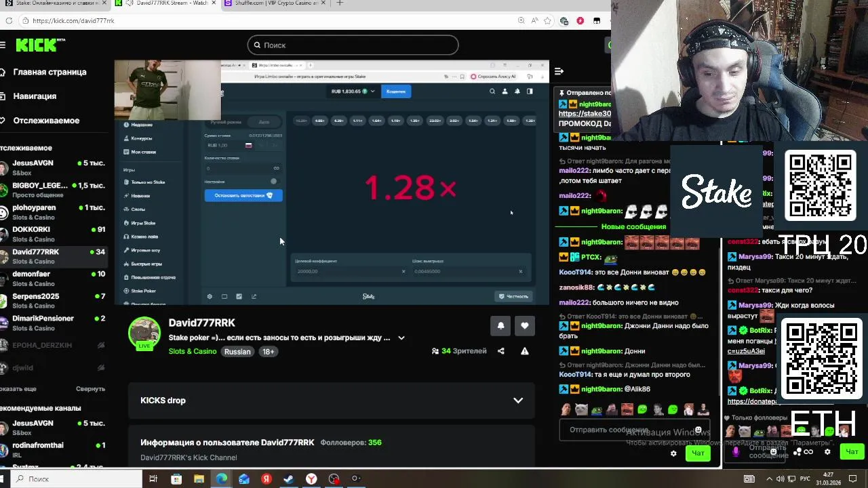Click the KICK logo

click(41, 45)
